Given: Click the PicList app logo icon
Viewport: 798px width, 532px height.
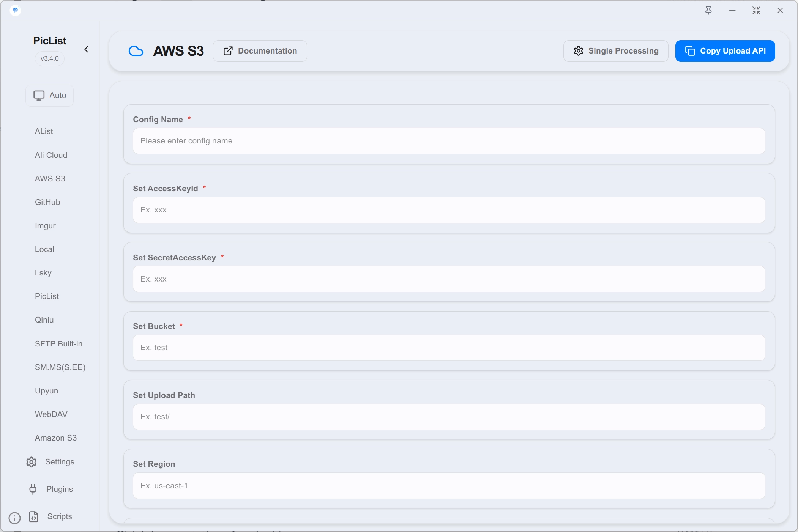Looking at the screenshot, I should point(15,10).
